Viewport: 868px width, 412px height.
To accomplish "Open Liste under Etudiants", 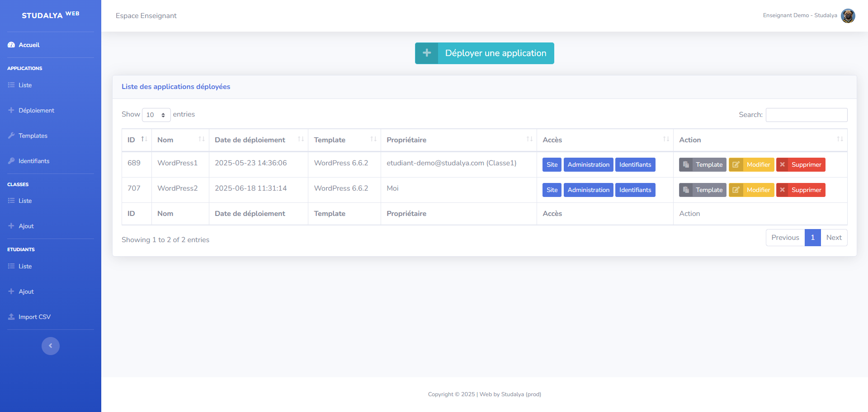I will coord(25,266).
